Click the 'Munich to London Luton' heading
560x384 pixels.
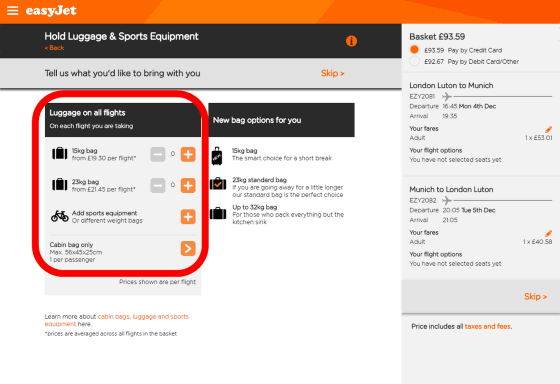pos(451,189)
